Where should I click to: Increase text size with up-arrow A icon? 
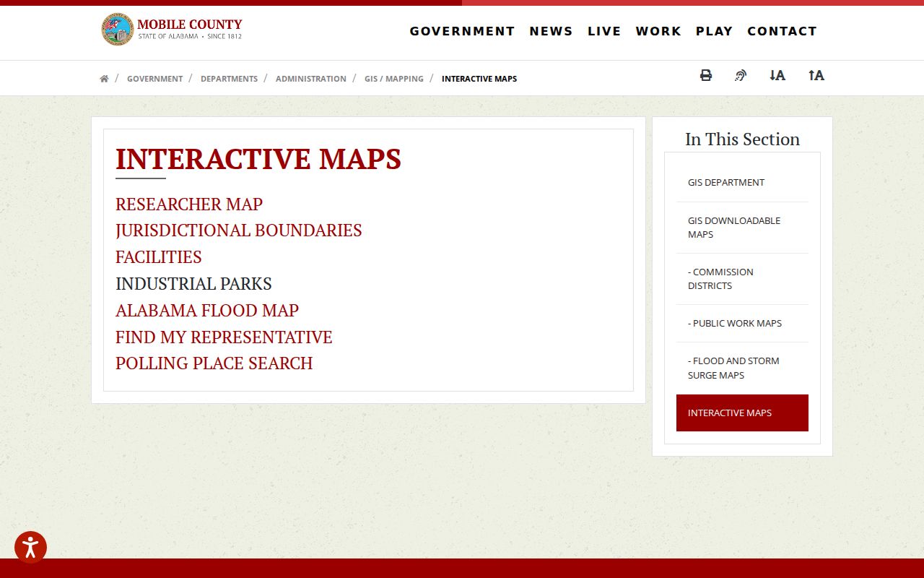click(816, 75)
